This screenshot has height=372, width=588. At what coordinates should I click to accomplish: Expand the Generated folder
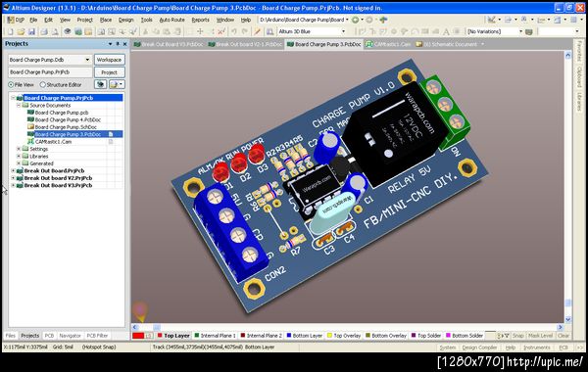pos(19,163)
